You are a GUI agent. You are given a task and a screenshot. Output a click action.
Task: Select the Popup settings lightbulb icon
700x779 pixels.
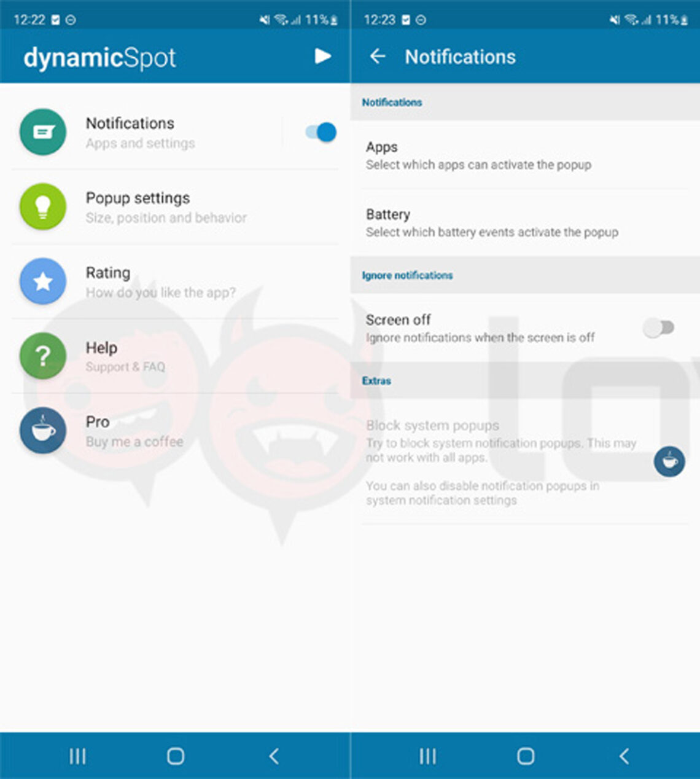[42, 207]
